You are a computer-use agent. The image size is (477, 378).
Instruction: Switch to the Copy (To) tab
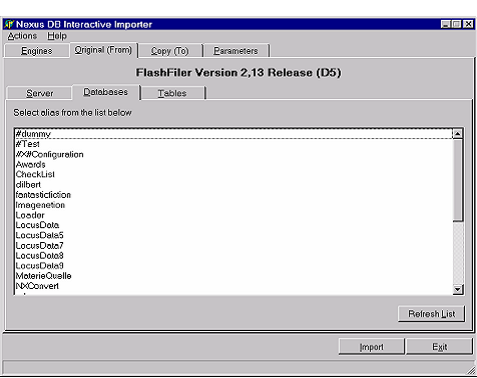click(170, 51)
